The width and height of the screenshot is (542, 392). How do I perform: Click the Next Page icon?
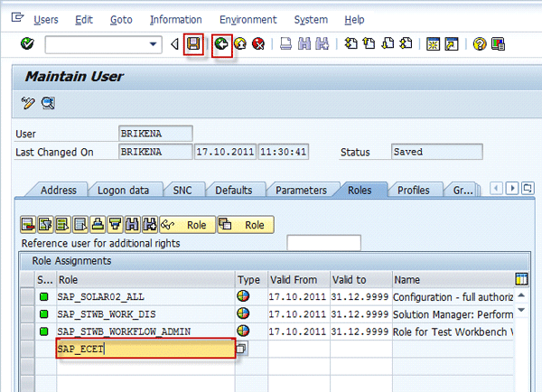388,44
